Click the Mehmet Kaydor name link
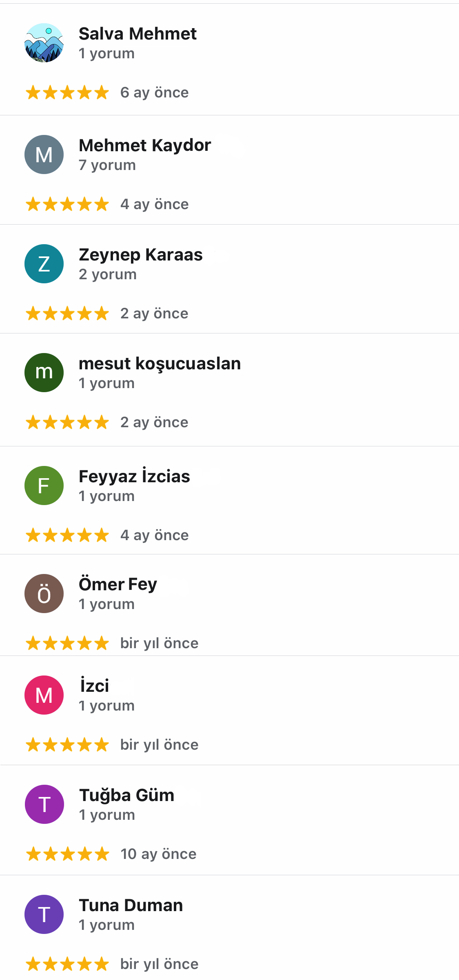The image size is (459, 980). pos(145,146)
